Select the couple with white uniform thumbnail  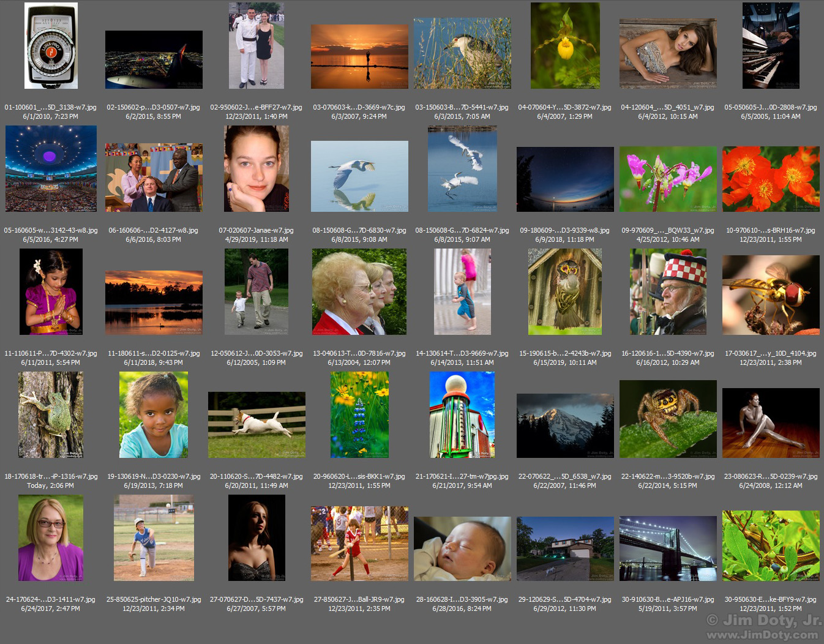[257, 45]
